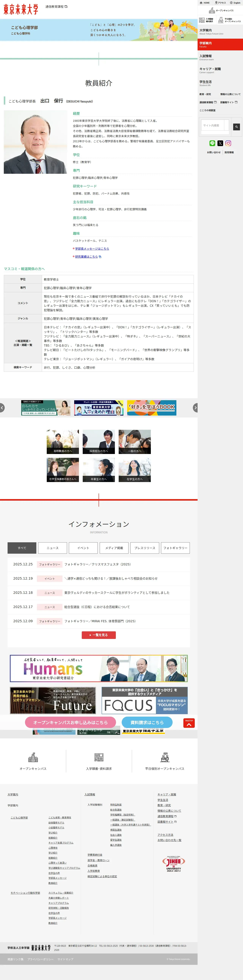Image resolution: width=243 pixels, height=980 pixels.
Task: Open キャリア・就職 in the side menu
Action: (x=220, y=70)
